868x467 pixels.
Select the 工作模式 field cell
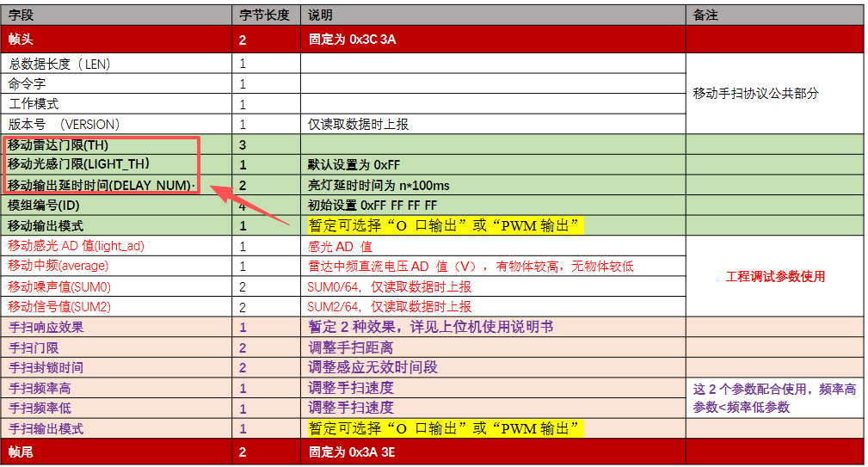pos(116,104)
